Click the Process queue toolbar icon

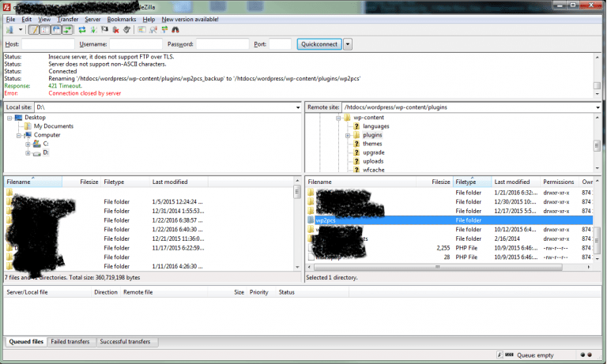pyautogui.click(x=93, y=30)
